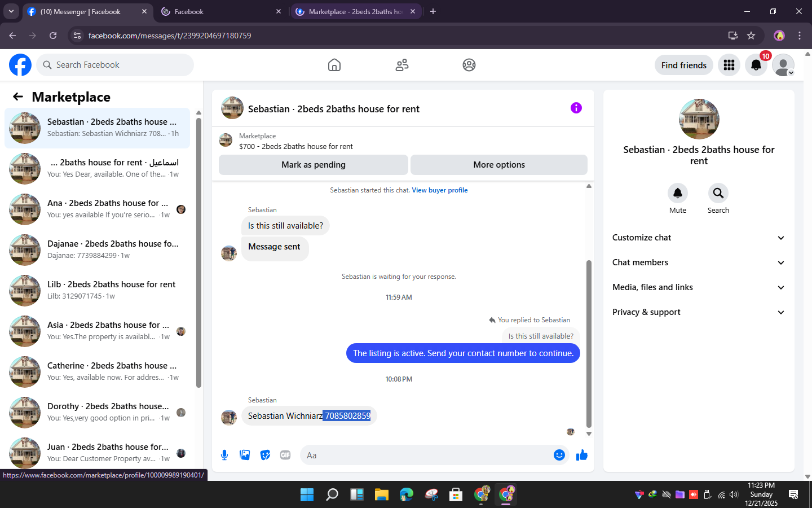Go back to the previous page in Chrome
Screen dimensions: 812x508
coord(12,36)
